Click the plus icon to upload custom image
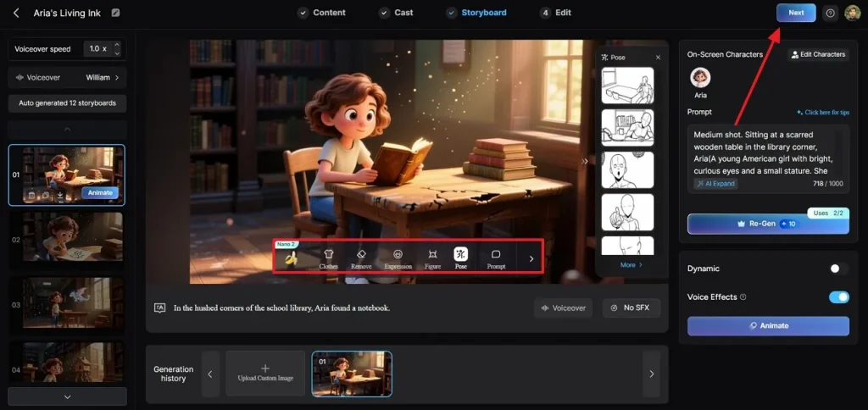This screenshot has width=868, height=410. point(265,368)
